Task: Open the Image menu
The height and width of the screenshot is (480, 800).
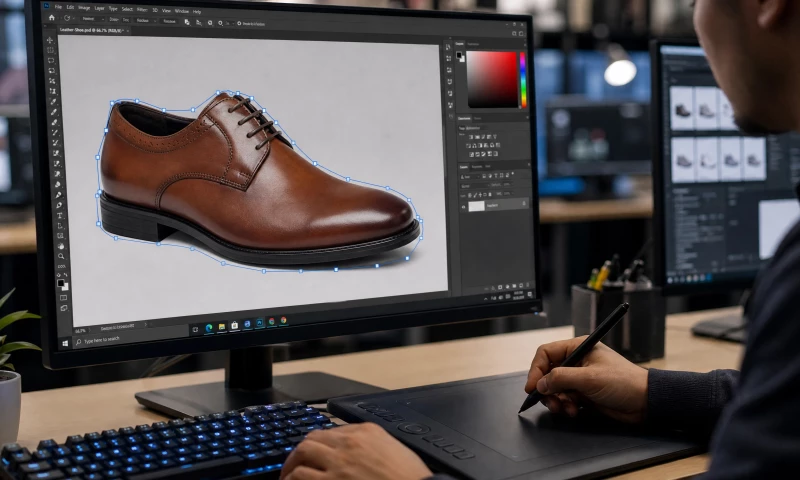Action: point(84,8)
